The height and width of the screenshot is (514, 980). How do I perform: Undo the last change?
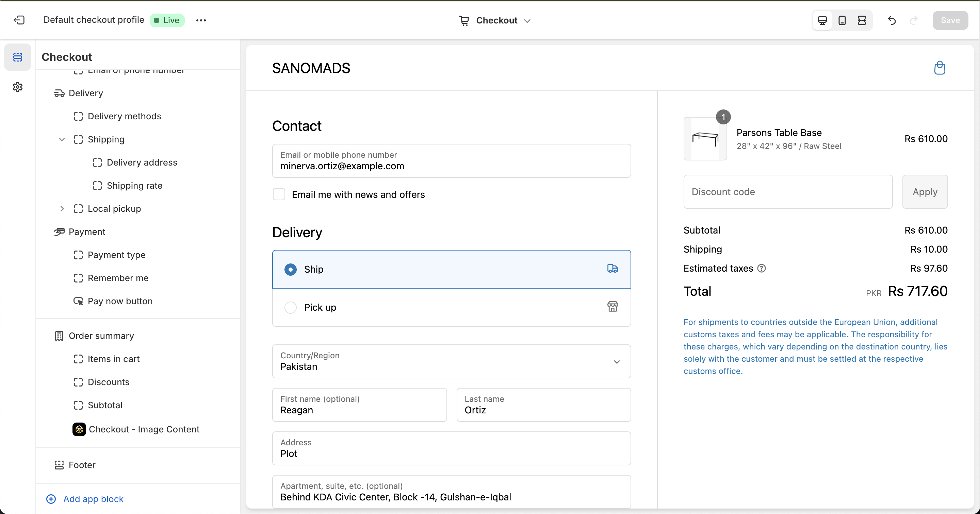[892, 20]
